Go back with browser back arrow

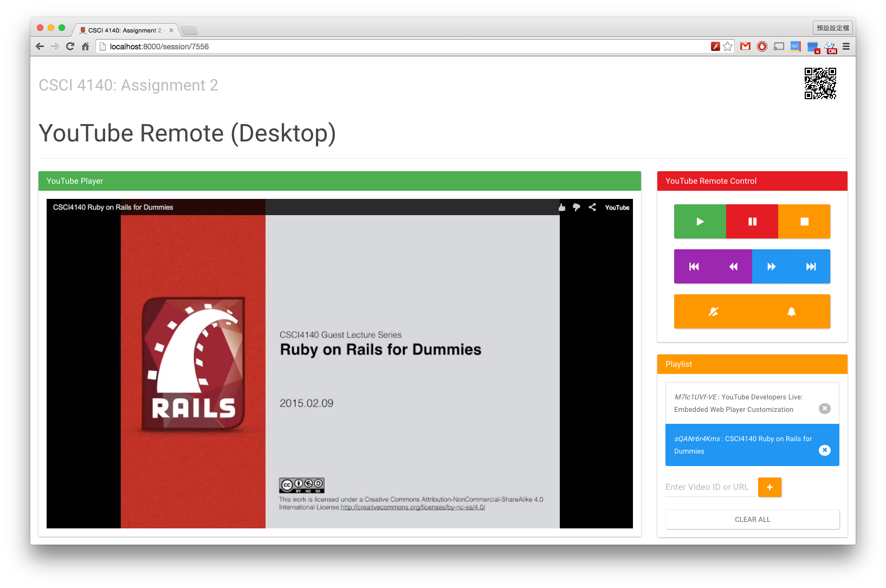[40, 47]
